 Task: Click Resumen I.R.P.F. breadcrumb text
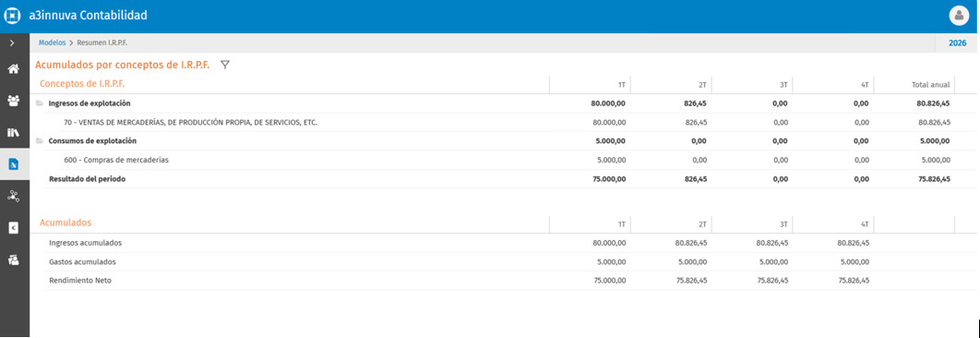pos(102,42)
